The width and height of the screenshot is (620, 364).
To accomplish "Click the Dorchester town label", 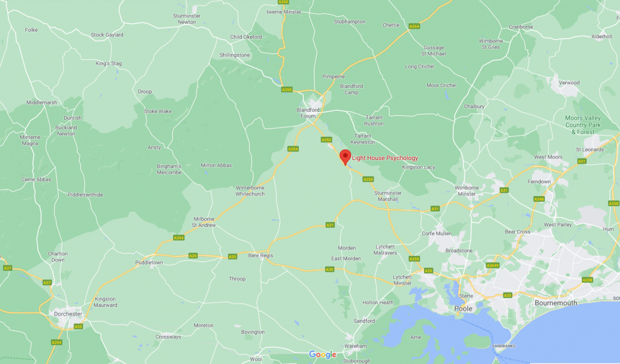I will pyautogui.click(x=68, y=314).
